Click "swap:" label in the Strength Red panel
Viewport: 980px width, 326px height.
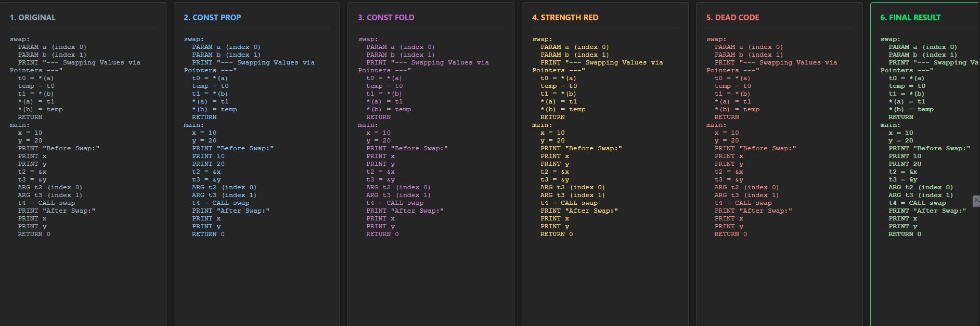pos(542,39)
